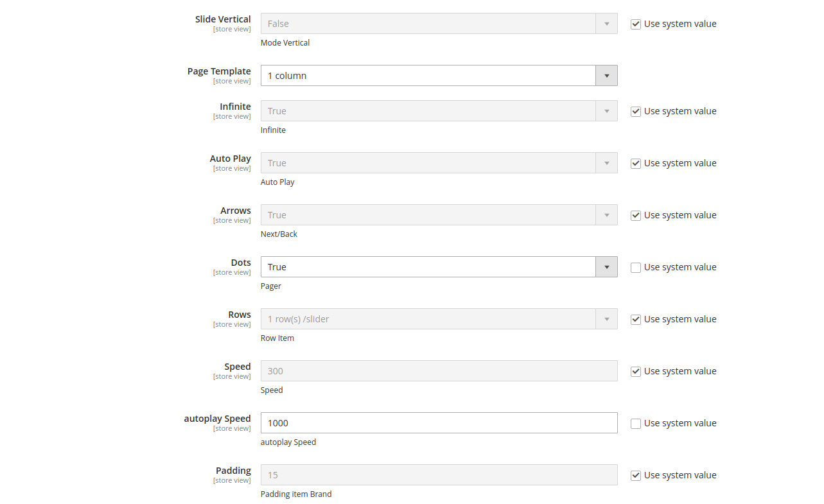Click into the autoplay Speed input field
This screenshot has height=504, width=824.
click(439, 423)
